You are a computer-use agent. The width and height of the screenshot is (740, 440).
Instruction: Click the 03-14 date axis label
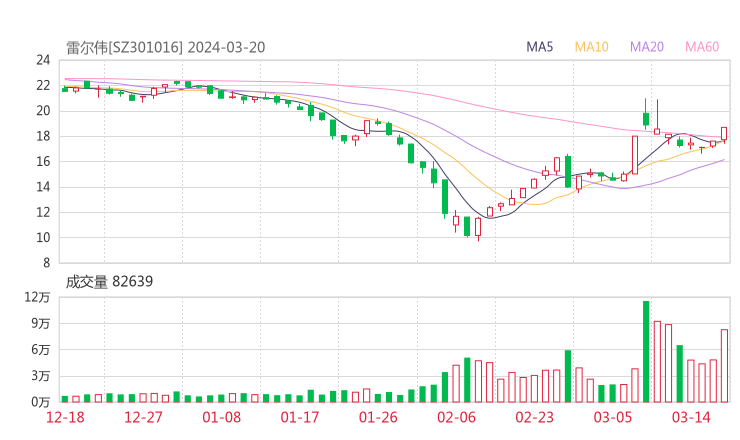click(x=691, y=417)
